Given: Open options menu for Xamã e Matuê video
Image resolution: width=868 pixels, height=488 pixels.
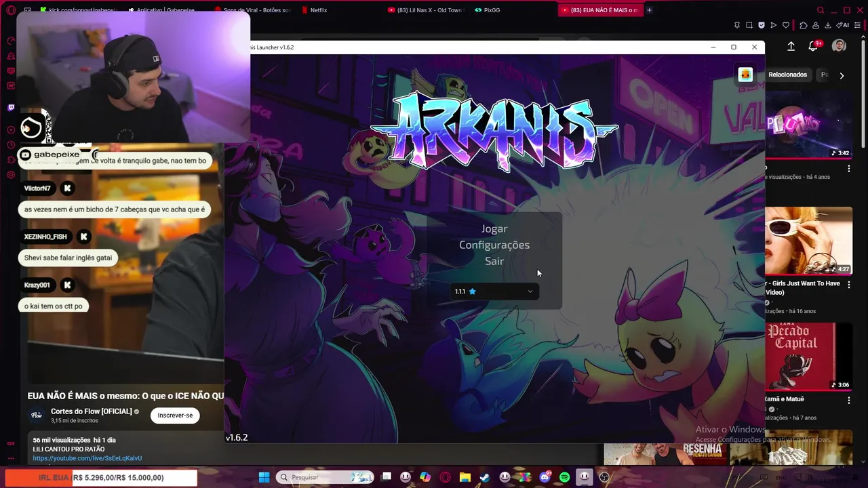Looking at the screenshot, I should [848, 401].
